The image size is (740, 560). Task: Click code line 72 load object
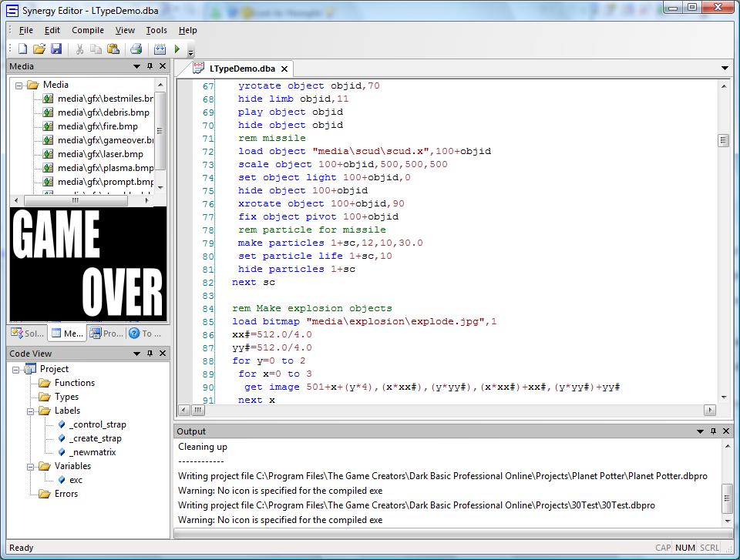[365, 152]
